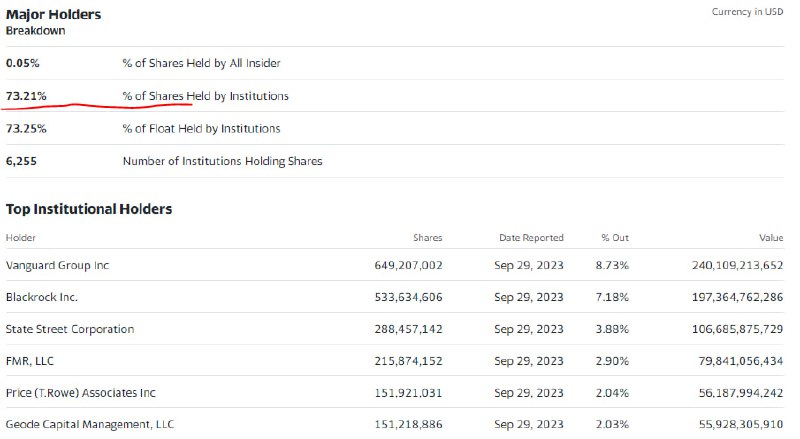Select T.Rowe's 2.04% out value
This screenshot has height=439, width=800.
coord(612,393)
